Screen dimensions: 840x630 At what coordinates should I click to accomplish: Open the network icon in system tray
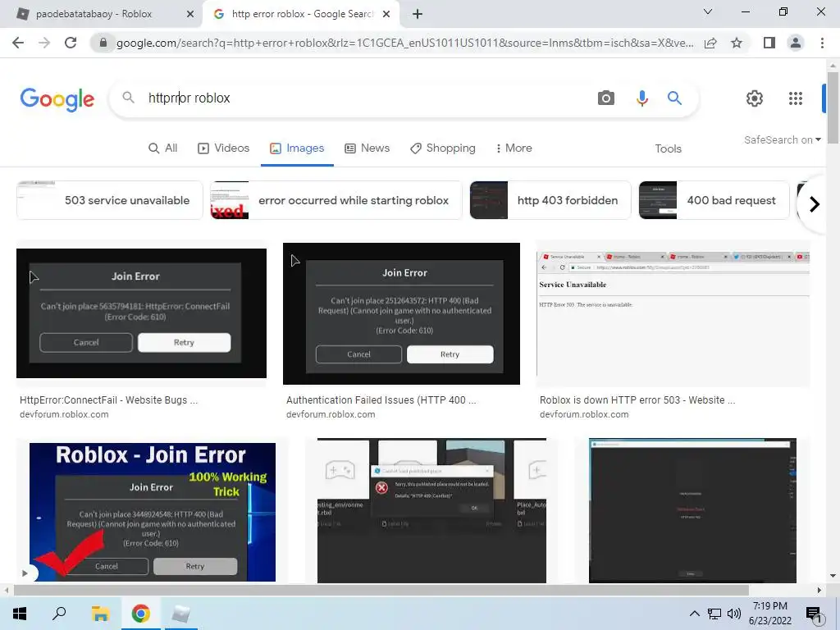[714, 614]
